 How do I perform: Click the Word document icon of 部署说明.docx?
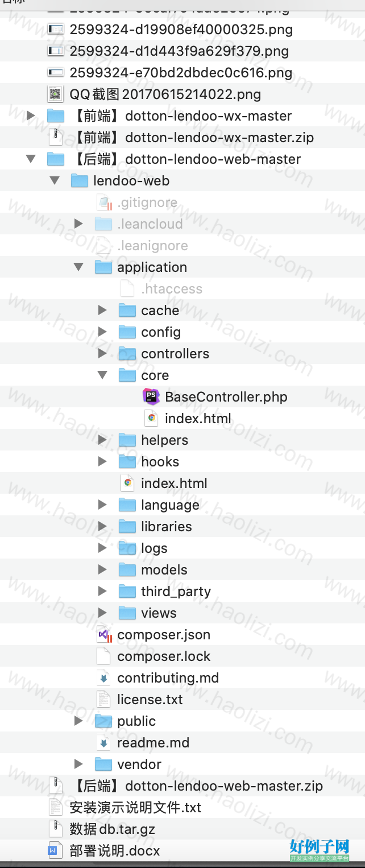pos(55,850)
